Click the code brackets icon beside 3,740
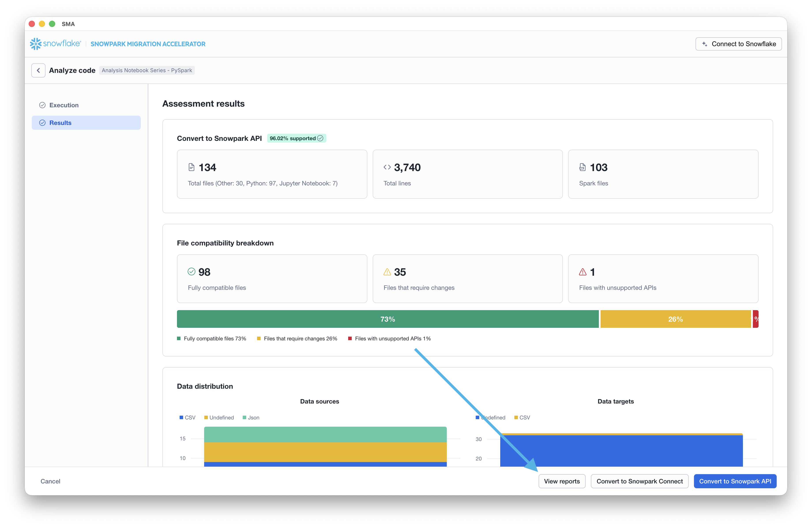This screenshot has width=812, height=528. tap(387, 167)
